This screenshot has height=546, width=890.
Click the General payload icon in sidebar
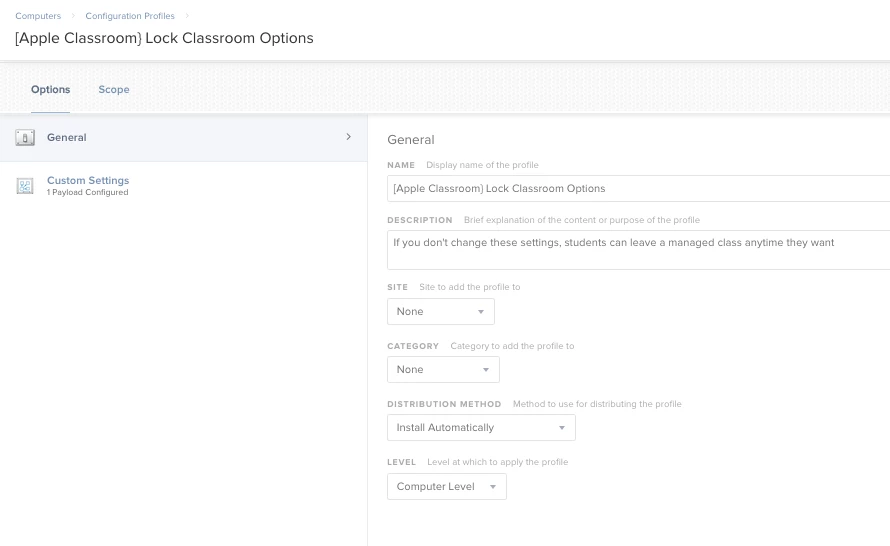25,137
